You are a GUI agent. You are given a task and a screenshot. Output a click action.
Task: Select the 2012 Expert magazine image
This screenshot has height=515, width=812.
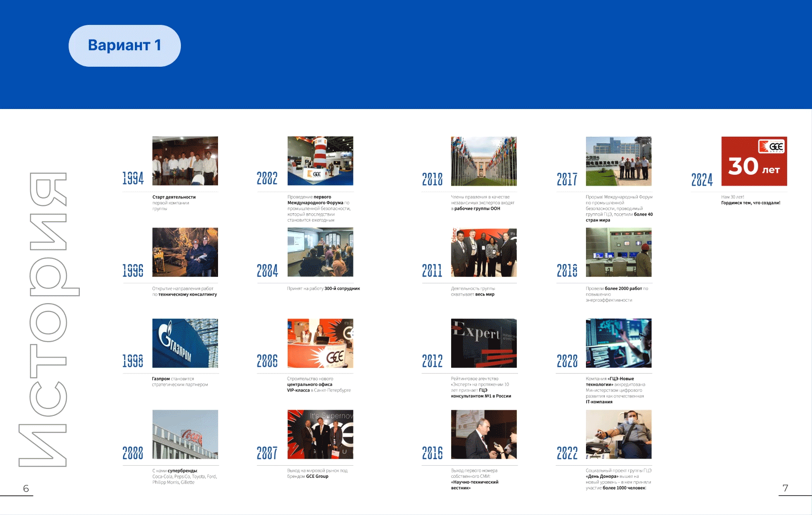point(484,343)
